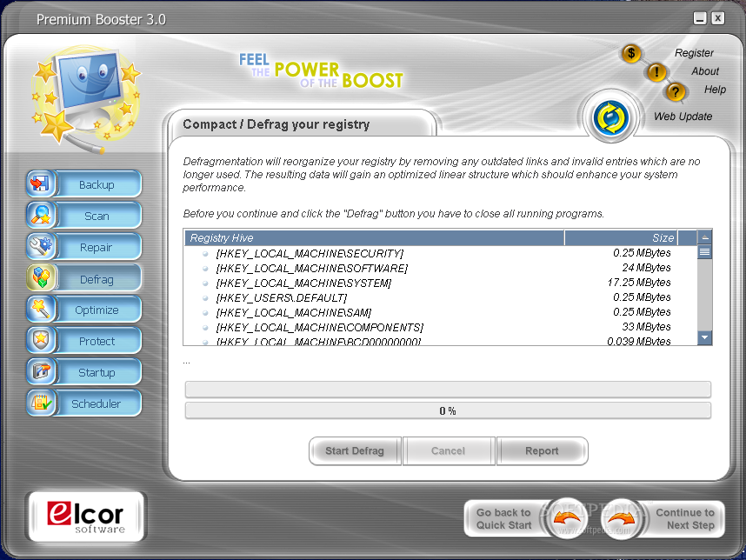
Task: Click the Cancel button
Action: pos(448,450)
